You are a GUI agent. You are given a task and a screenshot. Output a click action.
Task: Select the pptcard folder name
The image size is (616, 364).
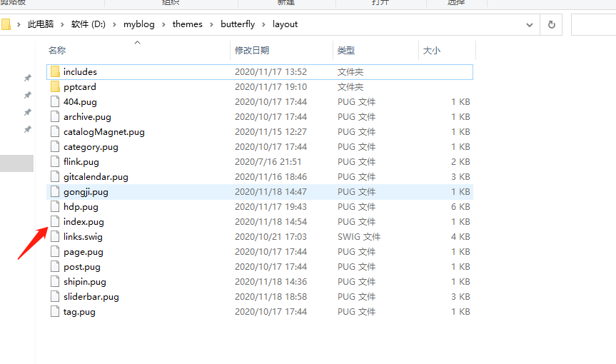click(x=80, y=87)
